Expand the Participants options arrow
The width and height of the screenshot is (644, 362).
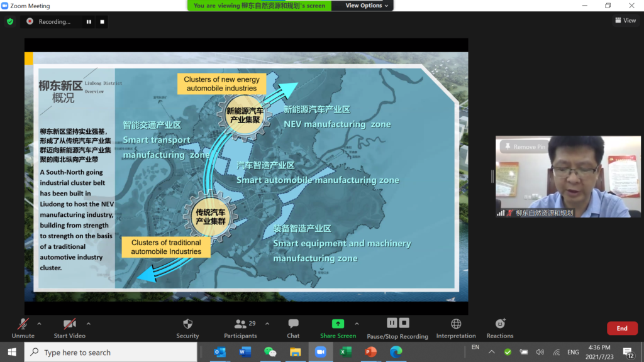pos(267,324)
